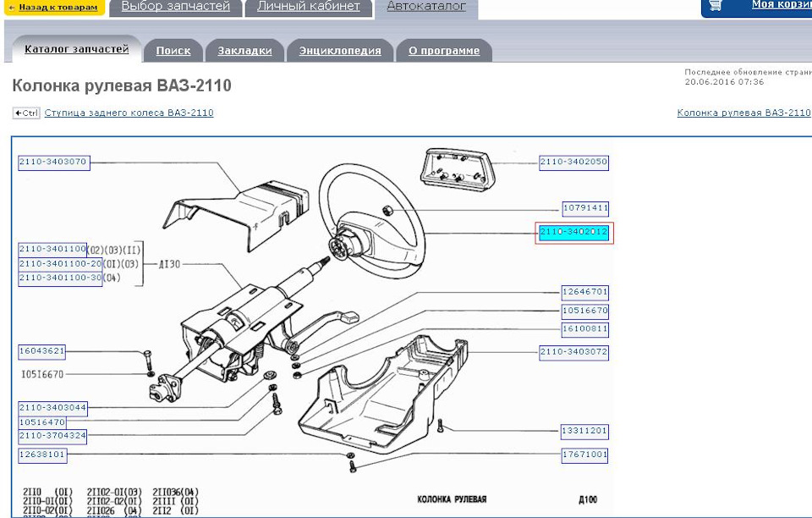Select part number 12638101

(42, 455)
